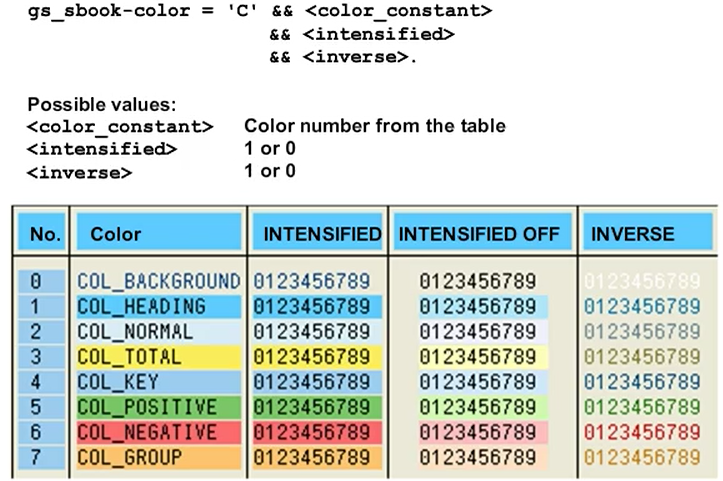Image resolution: width=723 pixels, height=481 pixels.
Task: Click the "Possible values:" label
Action: tap(87, 104)
